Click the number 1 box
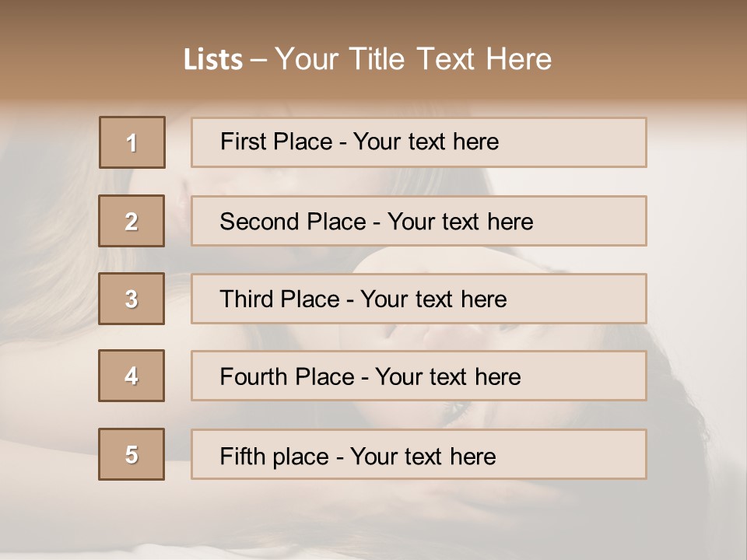The image size is (747, 560). pos(132,142)
